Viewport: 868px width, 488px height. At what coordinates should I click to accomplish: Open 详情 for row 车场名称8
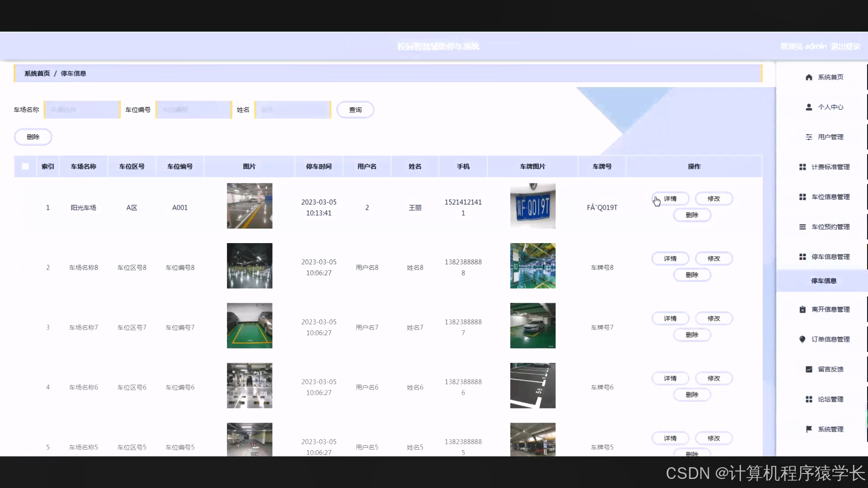tap(670, 258)
